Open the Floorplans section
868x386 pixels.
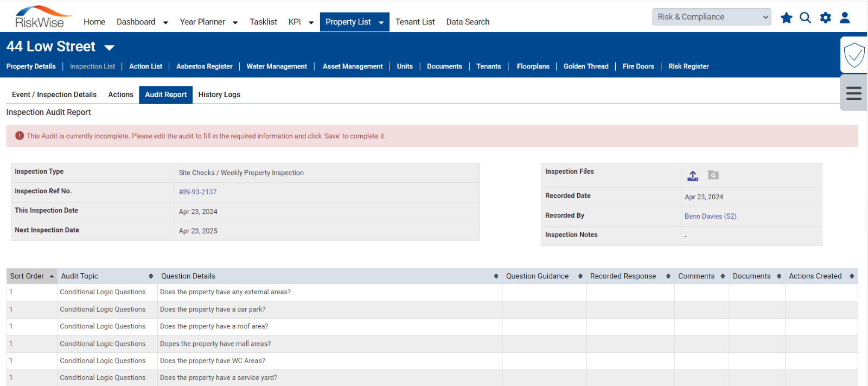coord(533,66)
